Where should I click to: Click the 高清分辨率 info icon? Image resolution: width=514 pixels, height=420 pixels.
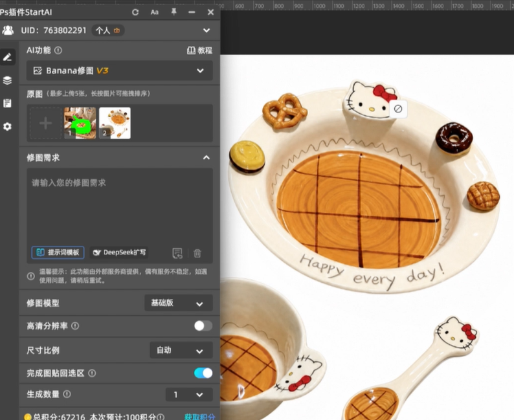point(75,326)
